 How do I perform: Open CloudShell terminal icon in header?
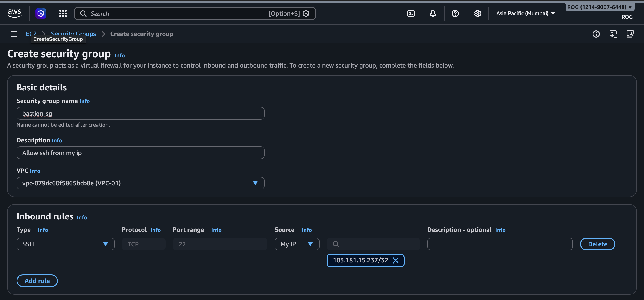tap(411, 13)
